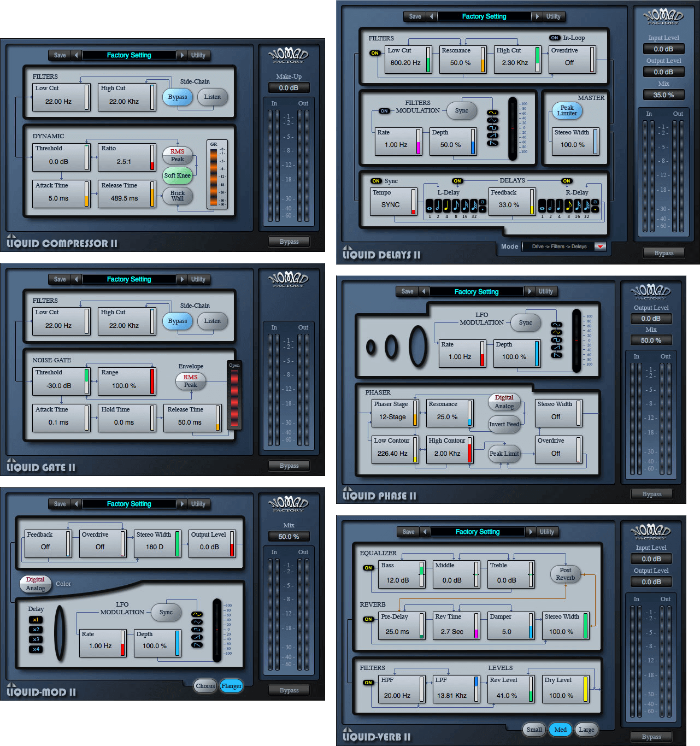Choose x4 delay multiplier in Liquid-Mod
The width and height of the screenshot is (700, 746).
(36, 649)
